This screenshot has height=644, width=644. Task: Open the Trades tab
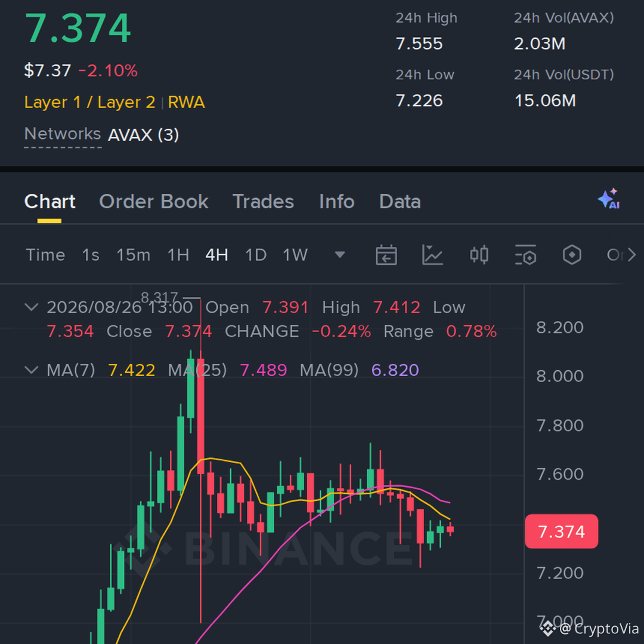pos(264,202)
